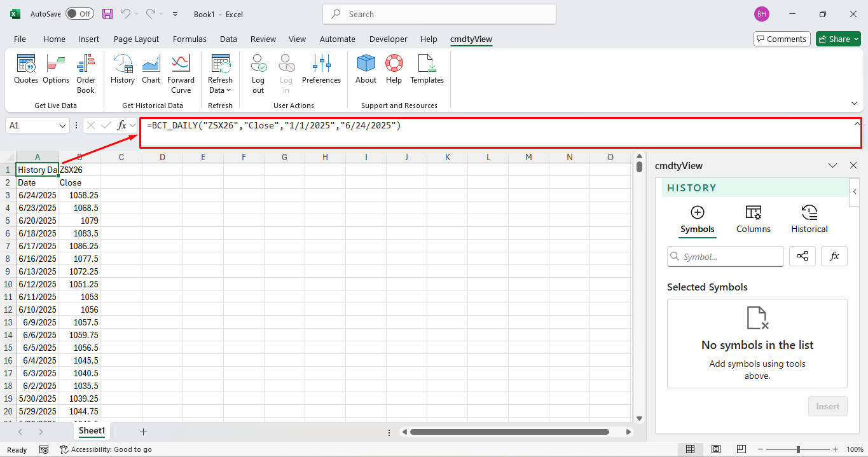Close the cmdtyView task pane

pyautogui.click(x=853, y=165)
